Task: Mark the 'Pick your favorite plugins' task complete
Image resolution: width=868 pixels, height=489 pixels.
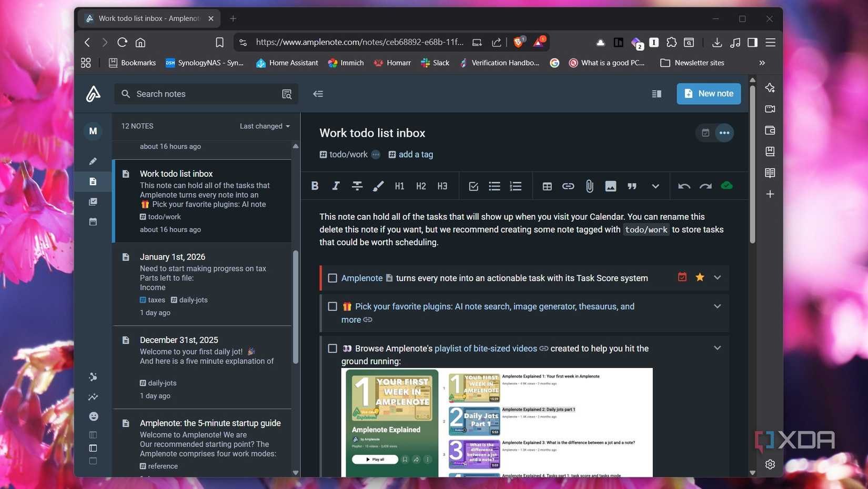Action: (x=332, y=306)
